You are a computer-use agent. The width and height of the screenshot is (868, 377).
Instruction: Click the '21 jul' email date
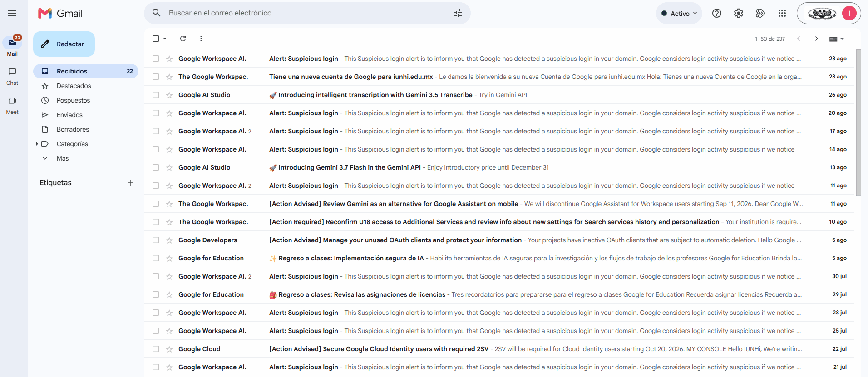pyautogui.click(x=840, y=367)
